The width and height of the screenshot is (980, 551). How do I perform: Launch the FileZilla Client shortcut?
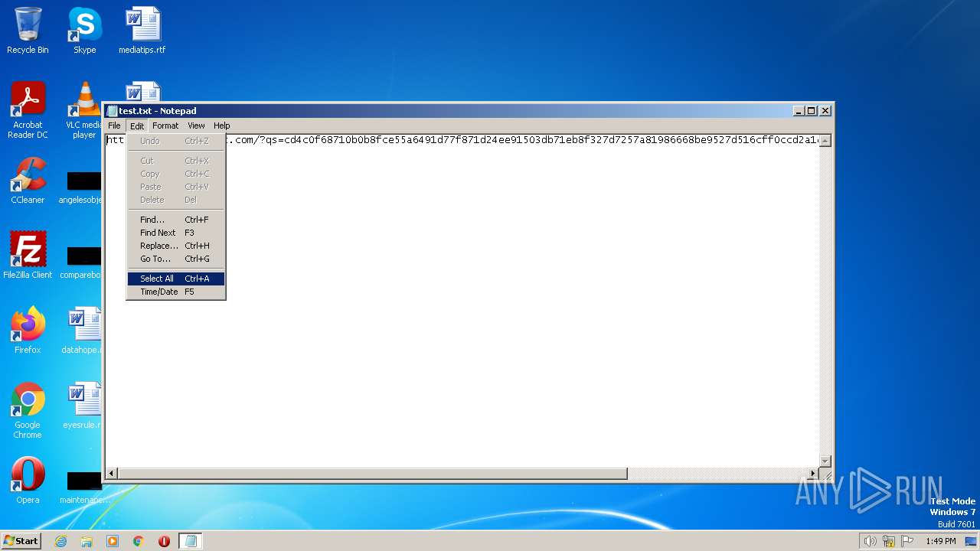click(x=28, y=256)
